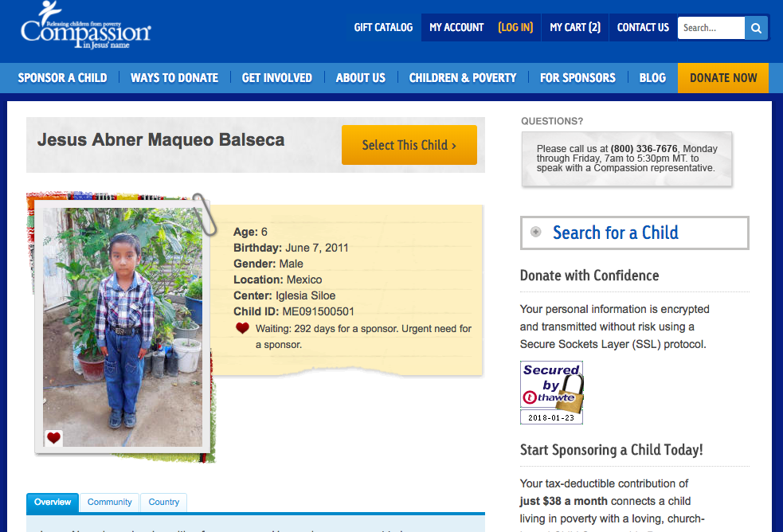
Task: Open the Children & Poverty menu
Action: [x=463, y=78]
